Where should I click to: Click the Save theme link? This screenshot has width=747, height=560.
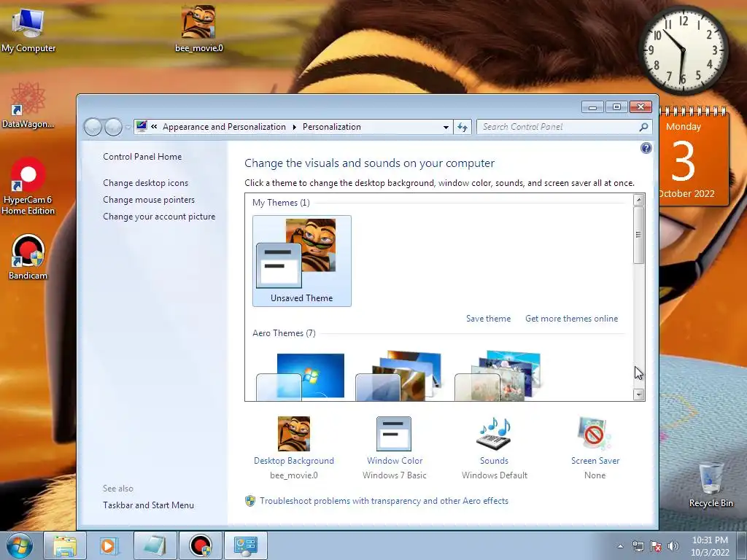(x=488, y=319)
